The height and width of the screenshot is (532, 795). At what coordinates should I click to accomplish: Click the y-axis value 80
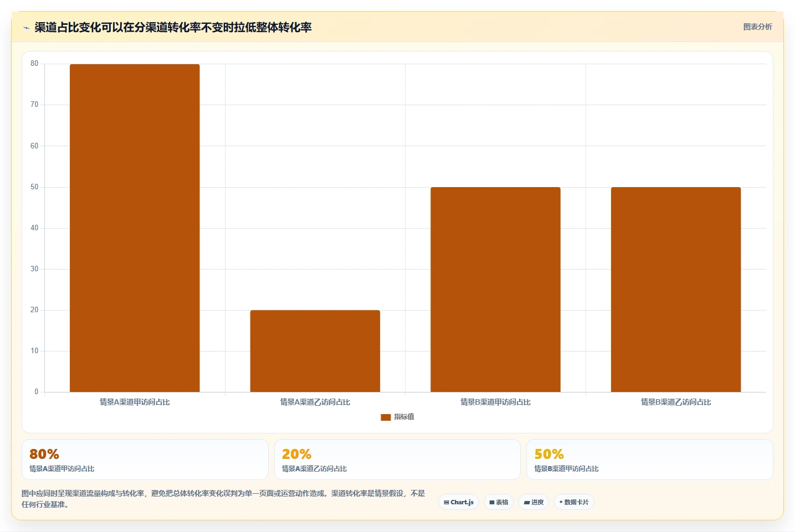click(x=34, y=64)
